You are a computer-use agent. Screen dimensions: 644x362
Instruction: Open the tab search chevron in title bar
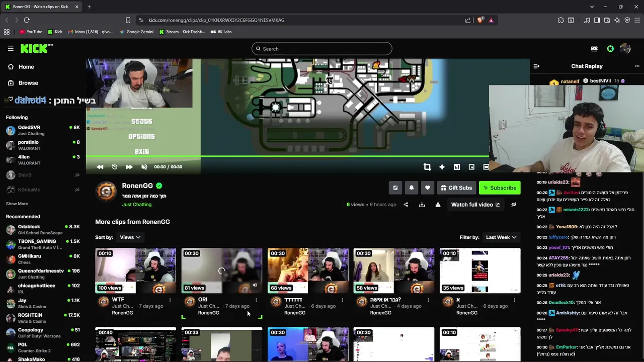pyautogui.click(x=592, y=7)
